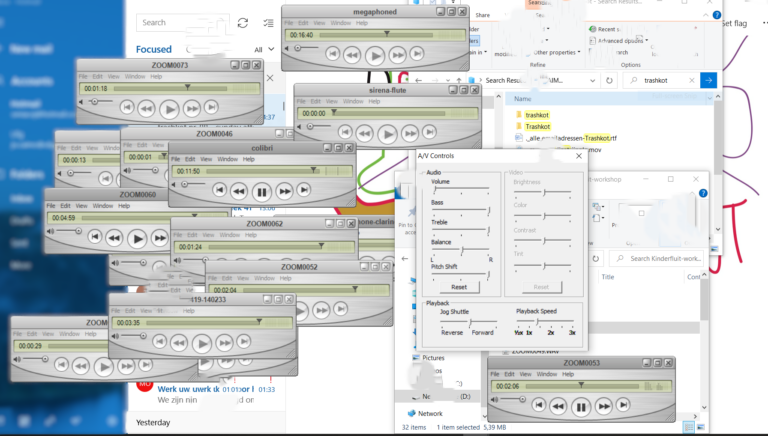Switch to the Focused inbox tab
This screenshot has height=436, width=768.
pos(154,49)
